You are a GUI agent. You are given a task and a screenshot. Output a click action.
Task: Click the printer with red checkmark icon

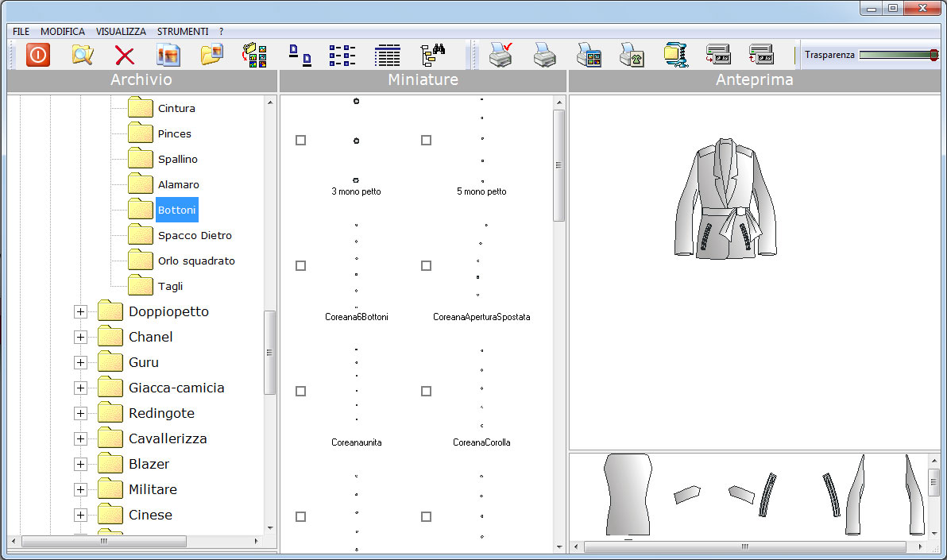[x=501, y=55]
